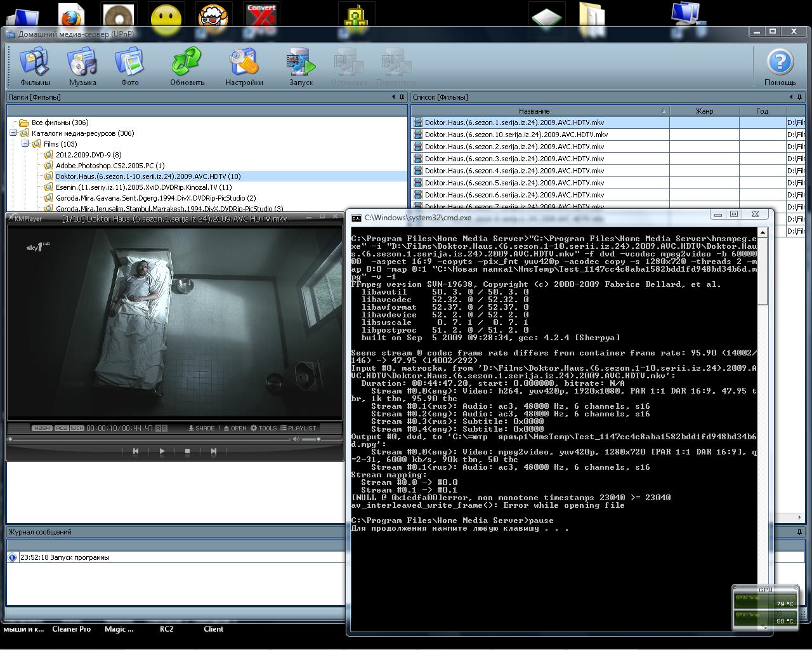The width and height of the screenshot is (812, 650).
Task: Open the KMPlayer TOOLS menu
Action: (x=263, y=428)
